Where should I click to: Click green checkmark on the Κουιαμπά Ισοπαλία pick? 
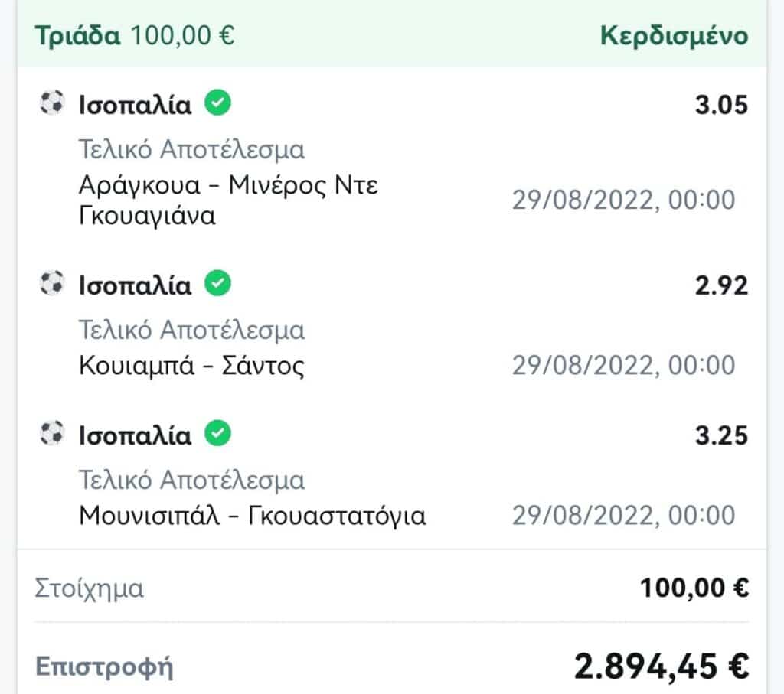click(x=218, y=285)
